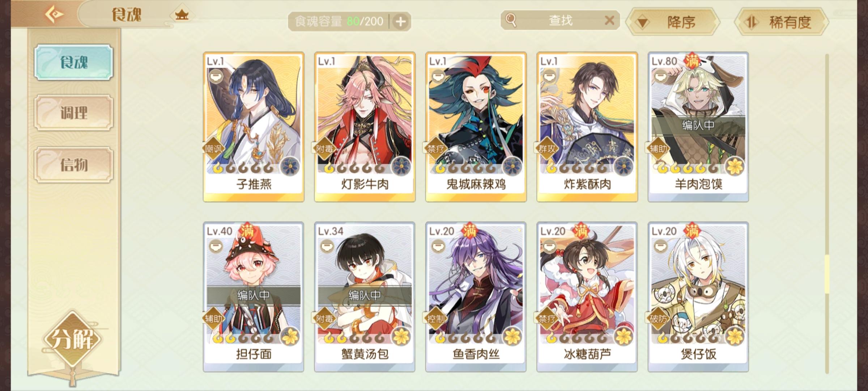
Task: Select the 冰糖葫芦 card
Action: 587,297
